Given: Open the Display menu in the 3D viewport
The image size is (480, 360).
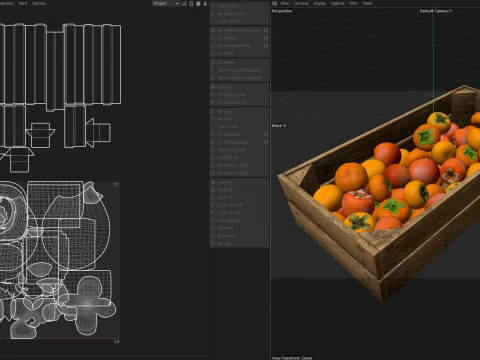Looking at the screenshot, I should [x=319, y=3].
